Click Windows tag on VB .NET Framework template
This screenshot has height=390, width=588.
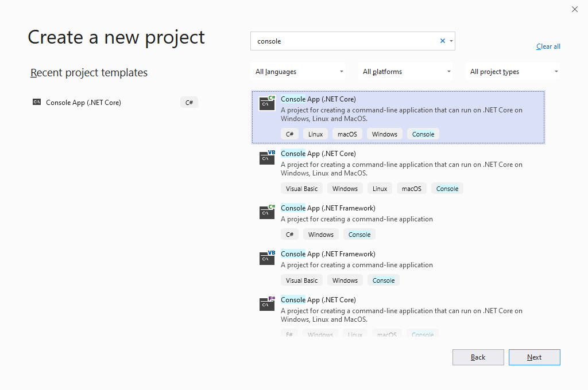click(345, 280)
